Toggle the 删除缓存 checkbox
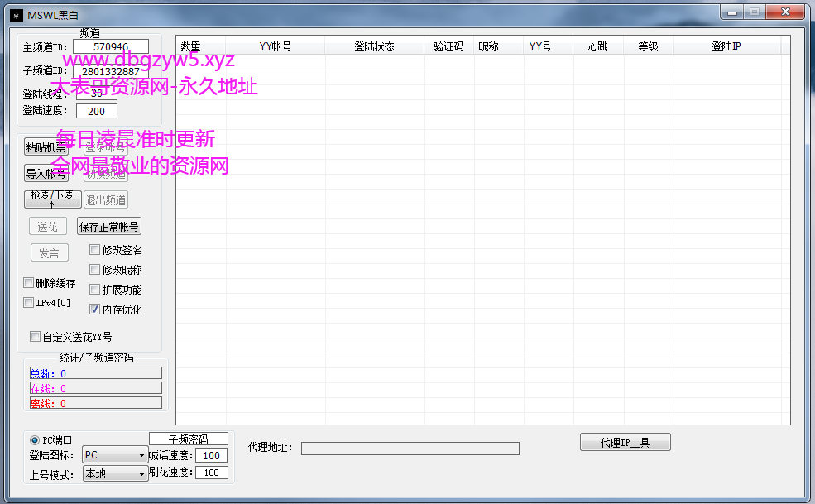 click(x=29, y=282)
